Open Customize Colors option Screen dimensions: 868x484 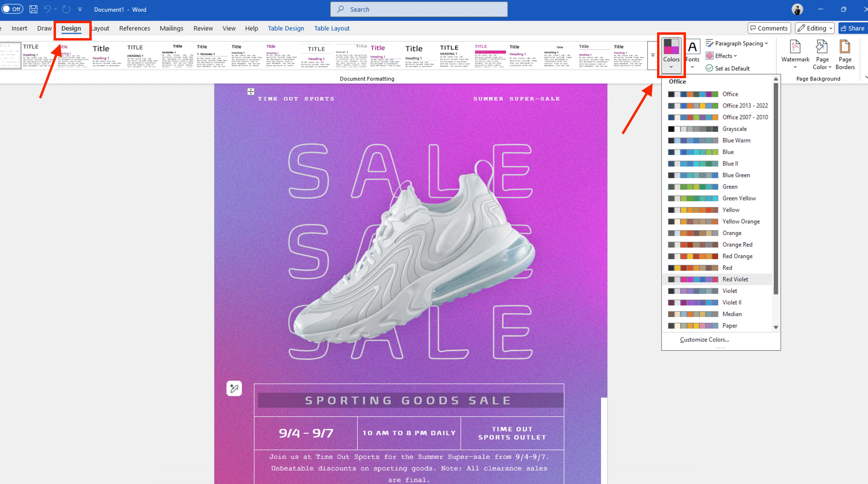(x=704, y=340)
